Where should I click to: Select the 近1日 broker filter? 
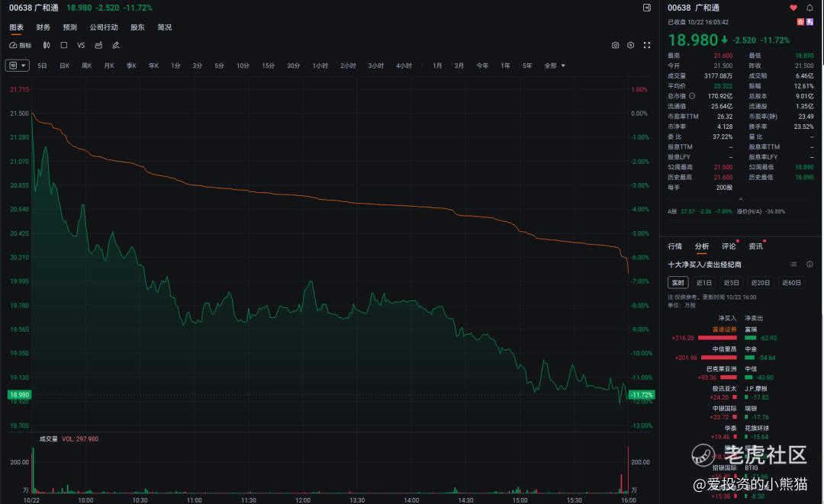pyautogui.click(x=703, y=282)
